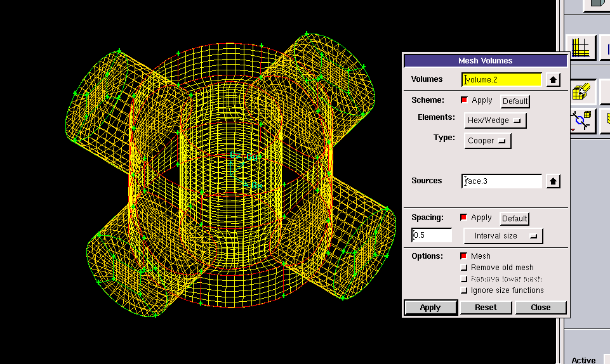Click the Scheme Default button
The height and width of the screenshot is (364, 610).
click(515, 101)
